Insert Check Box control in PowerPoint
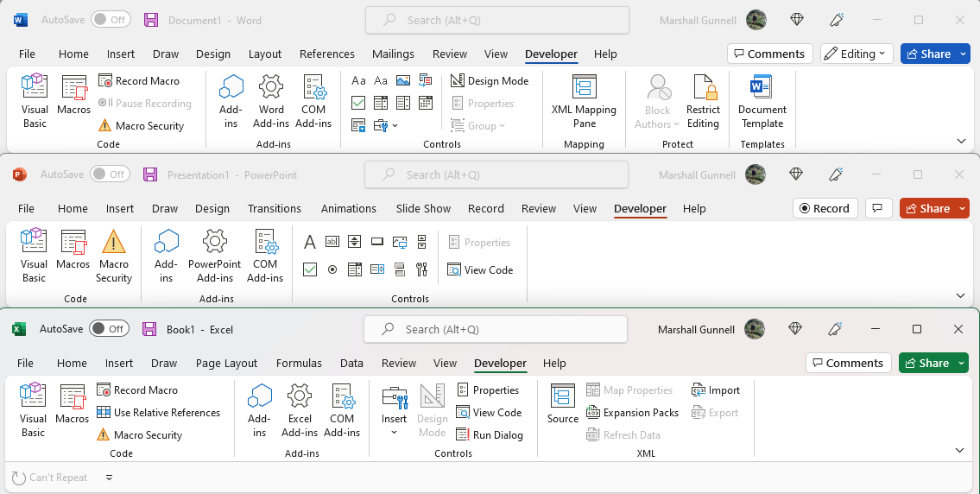The width and height of the screenshot is (980, 494). click(309, 269)
